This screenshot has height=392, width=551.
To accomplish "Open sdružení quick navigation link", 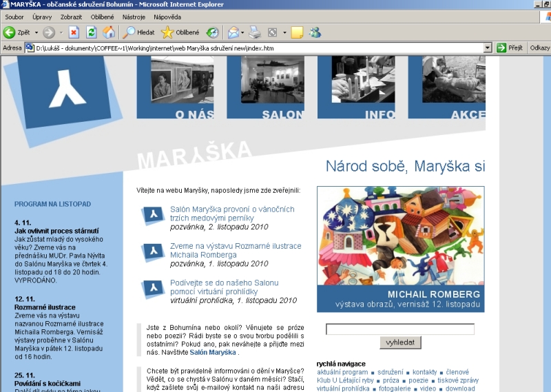I will [391, 372].
